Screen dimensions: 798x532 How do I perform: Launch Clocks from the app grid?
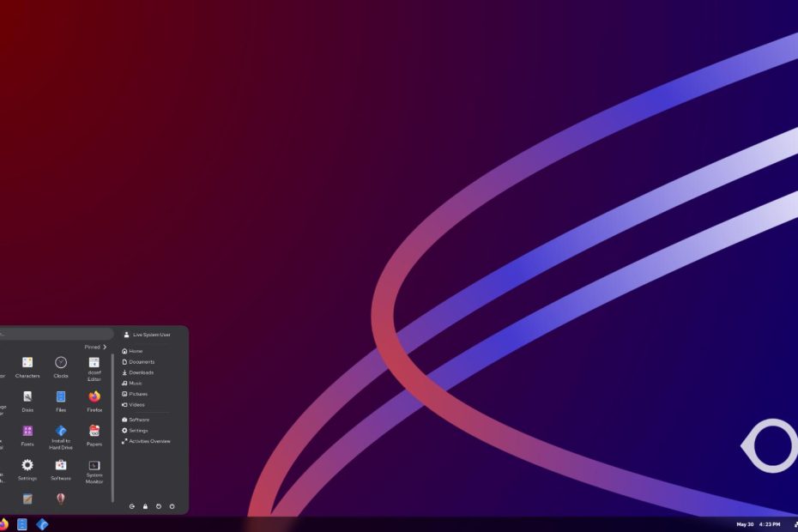click(x=61, y=367)
